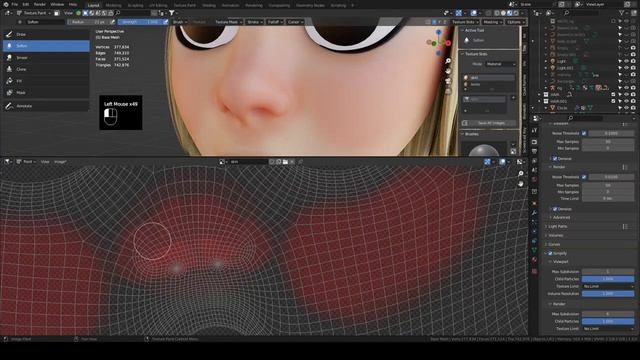Screen dimensions: 640x360
Task: Adjust the Radius slider
Action: [88, 22]
